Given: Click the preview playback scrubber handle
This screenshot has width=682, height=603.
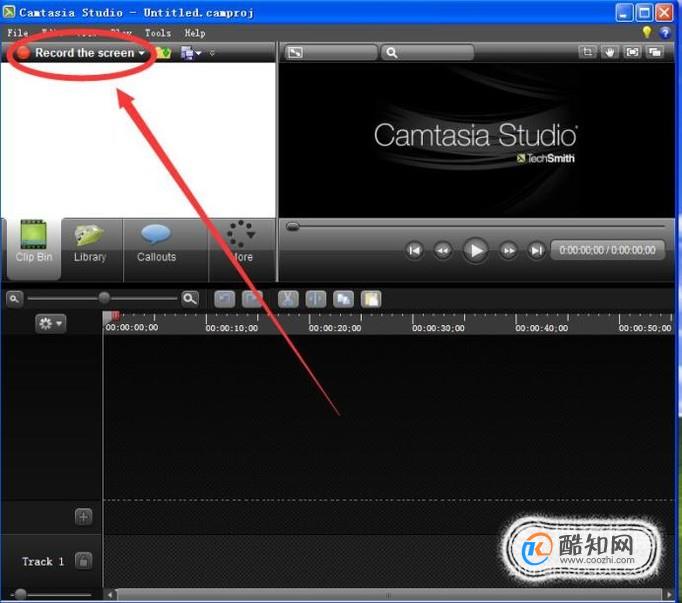Looking at the screenshot, I should pyautogui.click(x=293, y=226).
